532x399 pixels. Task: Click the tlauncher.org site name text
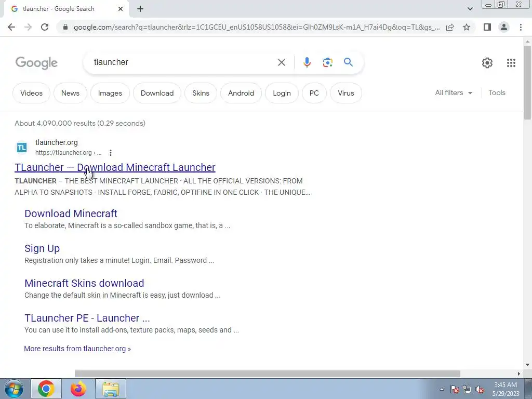(x=56, y=142)
